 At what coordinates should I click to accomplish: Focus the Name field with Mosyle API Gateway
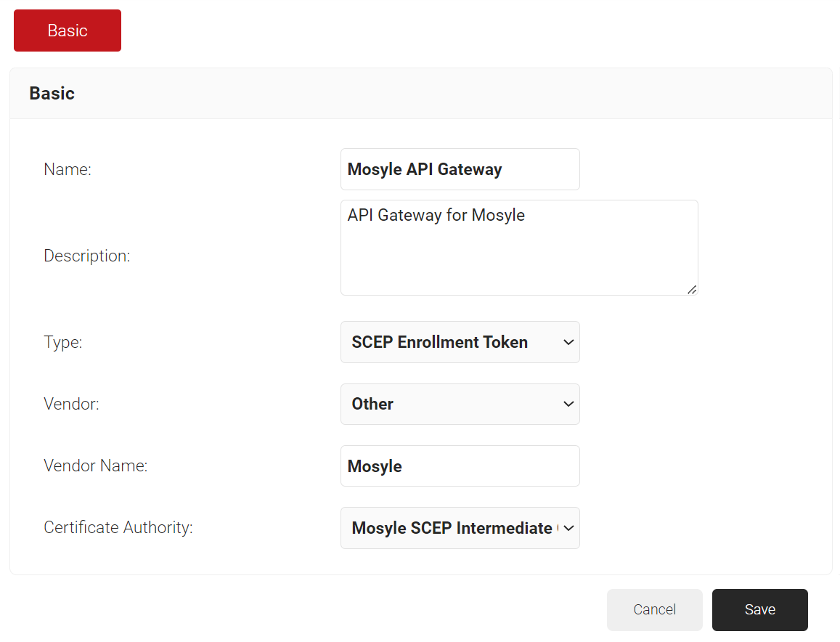point(460,169)
